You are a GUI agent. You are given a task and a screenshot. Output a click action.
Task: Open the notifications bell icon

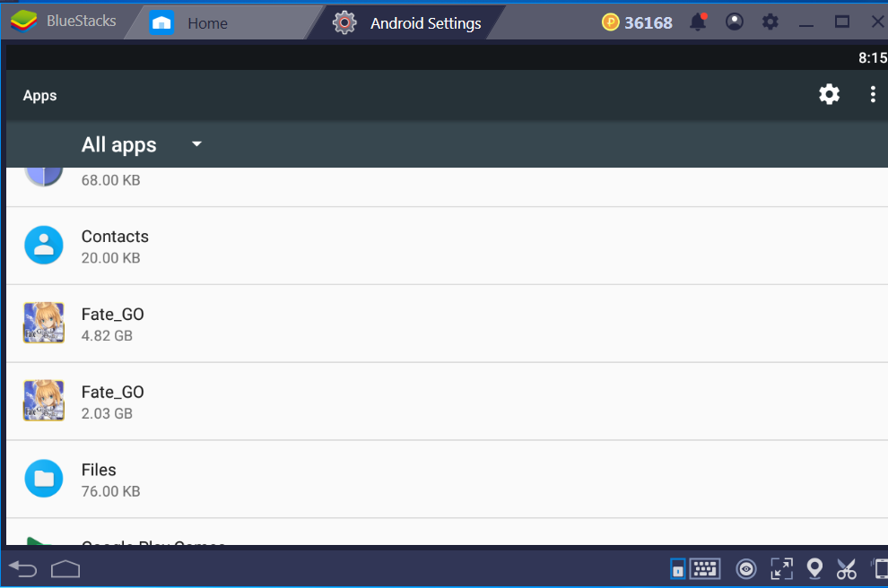coord(698,22)
